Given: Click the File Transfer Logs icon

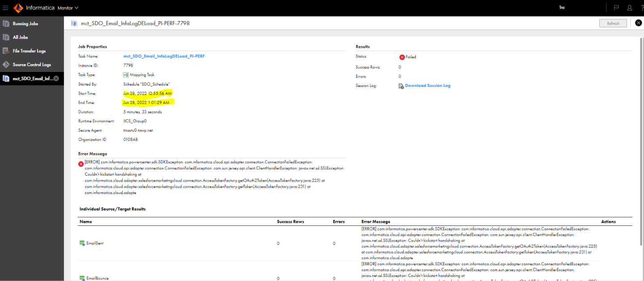Looking at the screenshot, I should (6, 51).
